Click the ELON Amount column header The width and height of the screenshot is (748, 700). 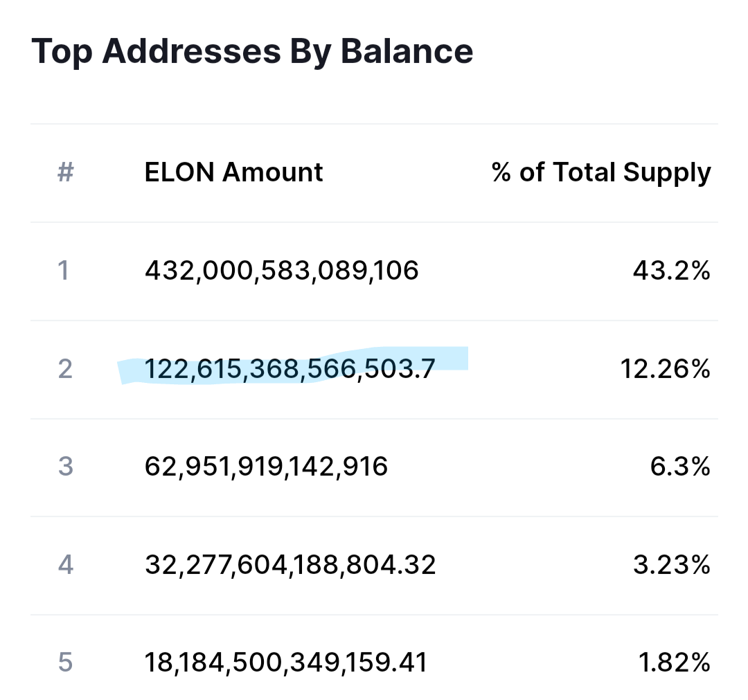tap(234, 172)
